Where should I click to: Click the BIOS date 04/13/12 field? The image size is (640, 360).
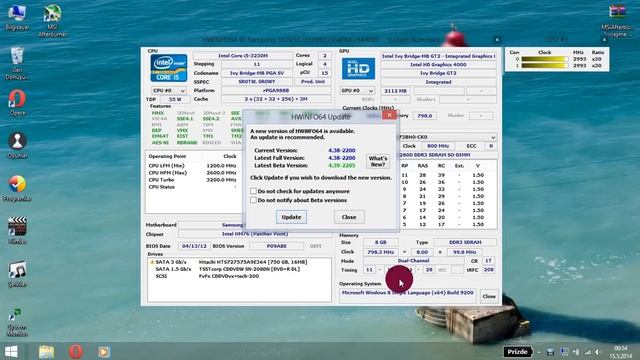(x=194, y=246)
